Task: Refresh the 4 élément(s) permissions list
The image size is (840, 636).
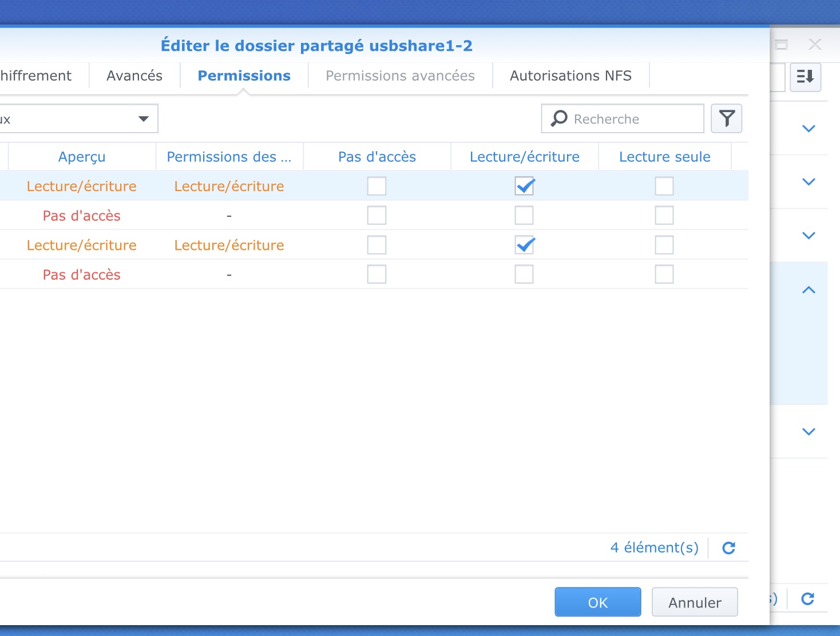Action: click(728, 548)
